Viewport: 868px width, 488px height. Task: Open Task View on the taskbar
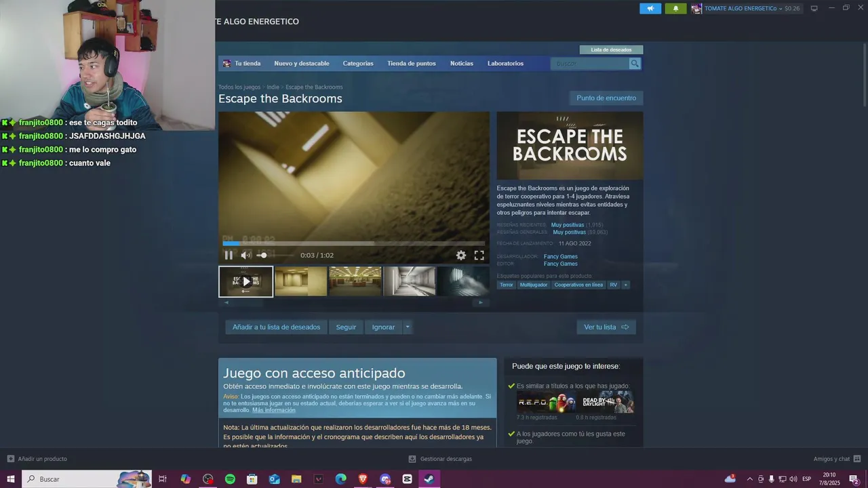(163, 479)
